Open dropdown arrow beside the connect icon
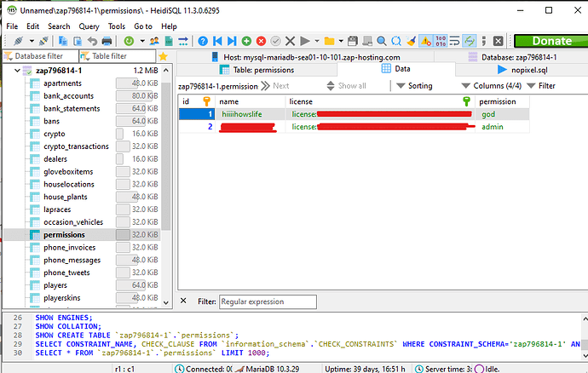This screenshot has height=373, width=588. (32, 41)
